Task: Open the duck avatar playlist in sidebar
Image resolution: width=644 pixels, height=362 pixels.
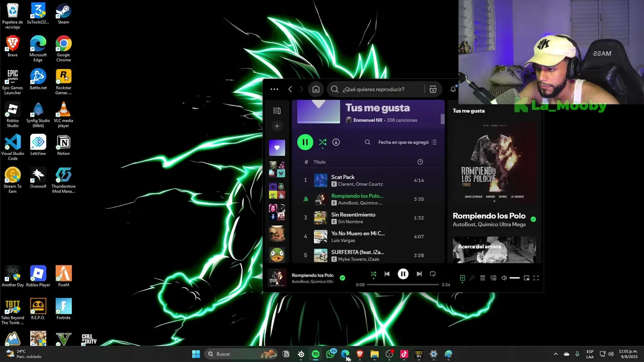Action: pyautogui.click(x=277, y=255)
